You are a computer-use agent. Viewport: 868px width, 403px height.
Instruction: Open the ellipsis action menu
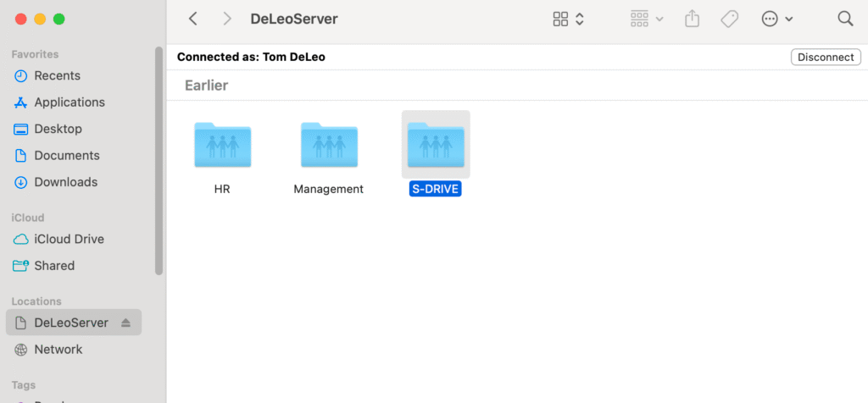click(x=777, y=19)
